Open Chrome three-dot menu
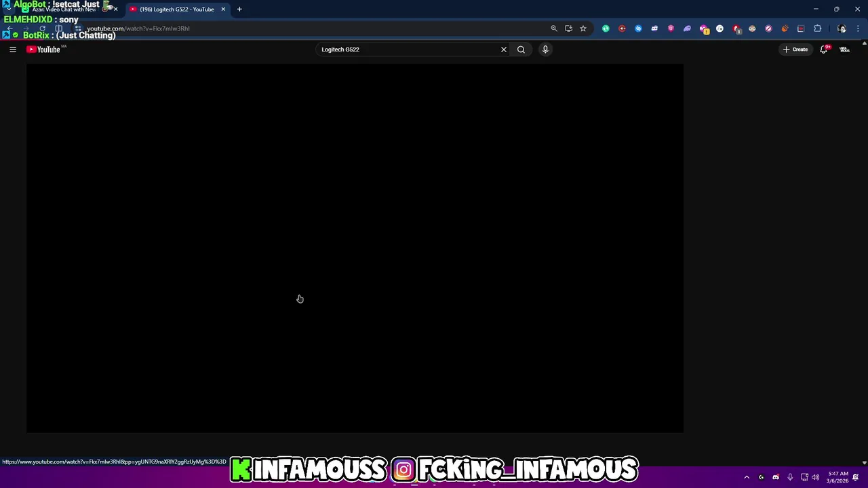This screenshot has width=868, height=488. click(859, 28)
